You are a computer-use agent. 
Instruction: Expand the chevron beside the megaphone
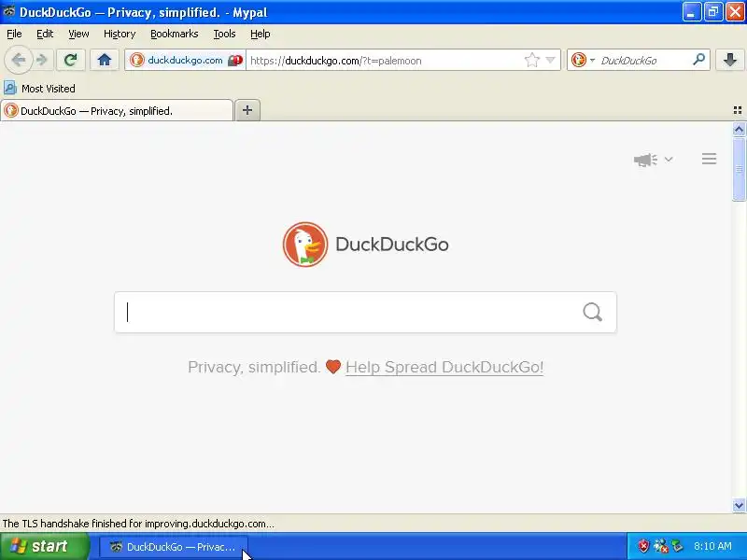tap(669, 159)
